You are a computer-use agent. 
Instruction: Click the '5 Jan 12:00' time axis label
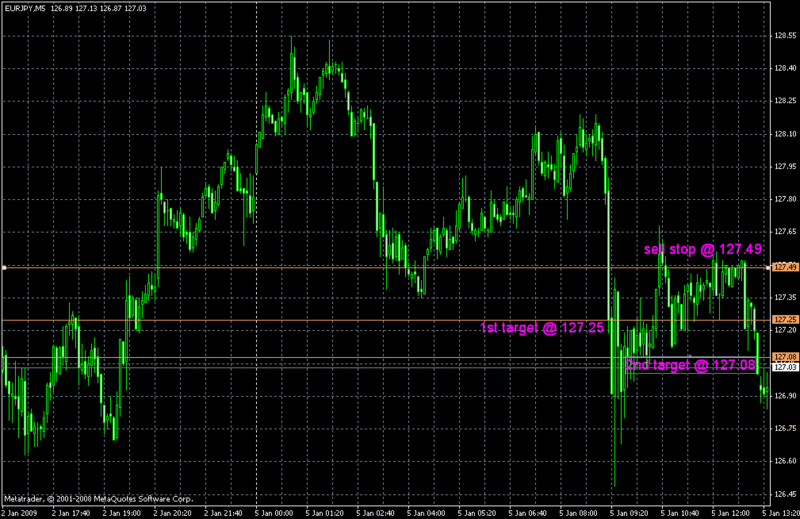click(x=731, y=513)
